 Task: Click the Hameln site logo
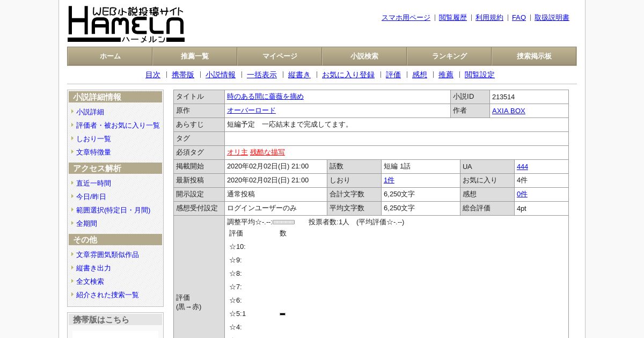(x=126, y=24)
